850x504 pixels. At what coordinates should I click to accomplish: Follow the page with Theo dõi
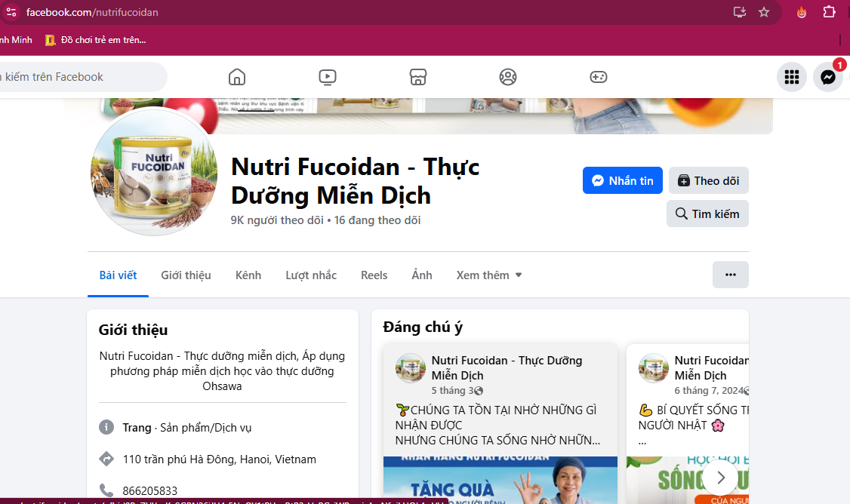709,180
